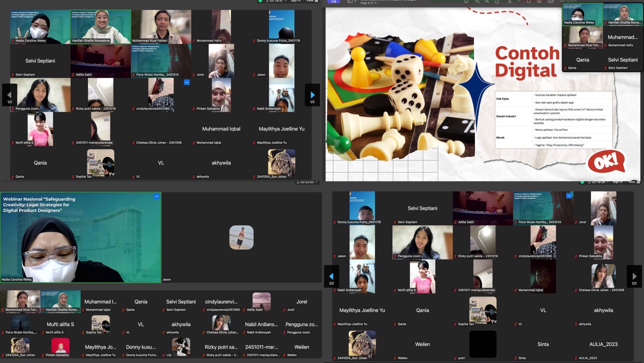The image size is (644, 363).
Task: Click the gallery view grid icon beside View
Action: (x=317, y=1)
